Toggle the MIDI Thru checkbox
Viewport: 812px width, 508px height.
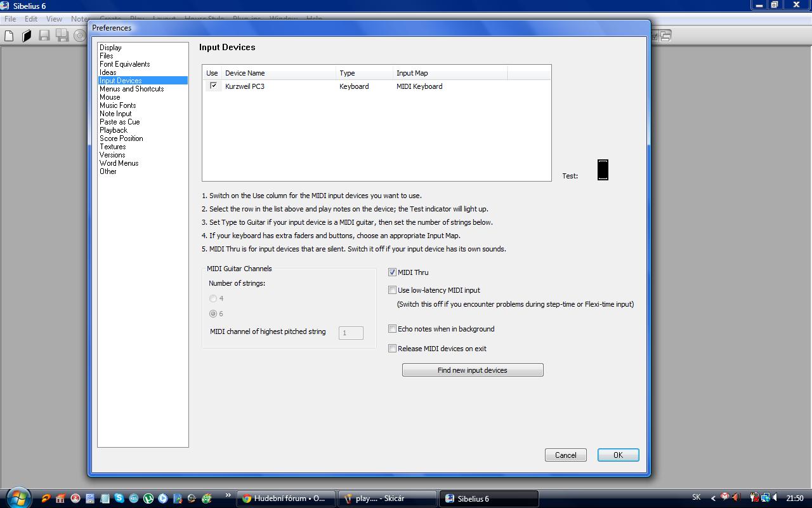(x=392, y=272)
